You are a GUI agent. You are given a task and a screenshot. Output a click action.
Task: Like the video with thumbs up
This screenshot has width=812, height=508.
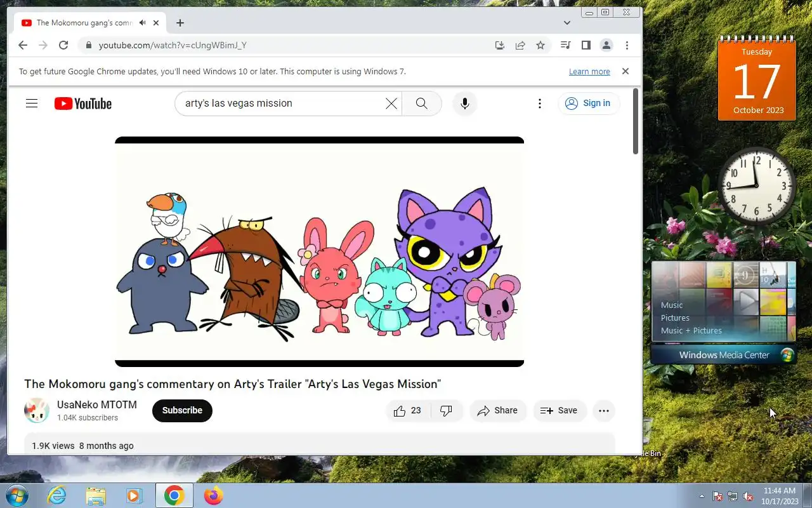[x=407, y=411]
